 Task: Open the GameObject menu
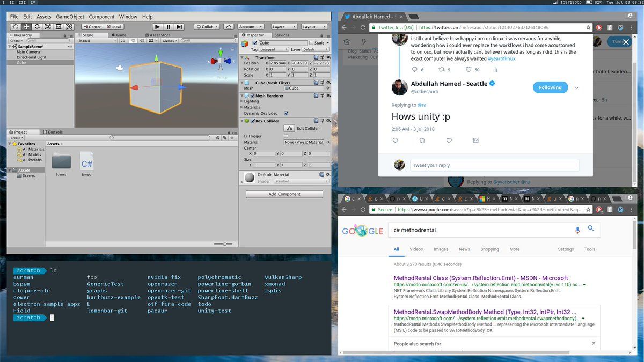[70, 17]
